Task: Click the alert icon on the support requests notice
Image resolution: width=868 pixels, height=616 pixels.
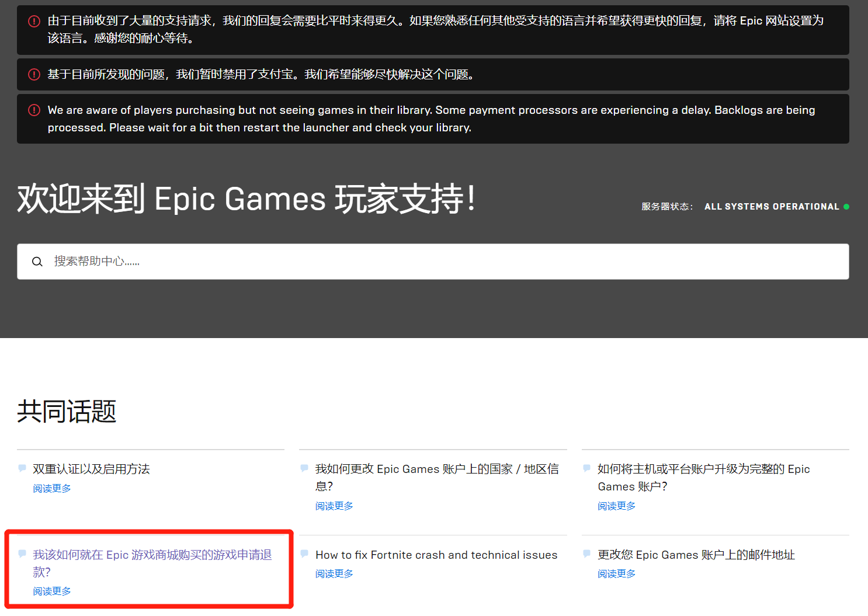Action: pyautogui.click(x=34, y=21)
